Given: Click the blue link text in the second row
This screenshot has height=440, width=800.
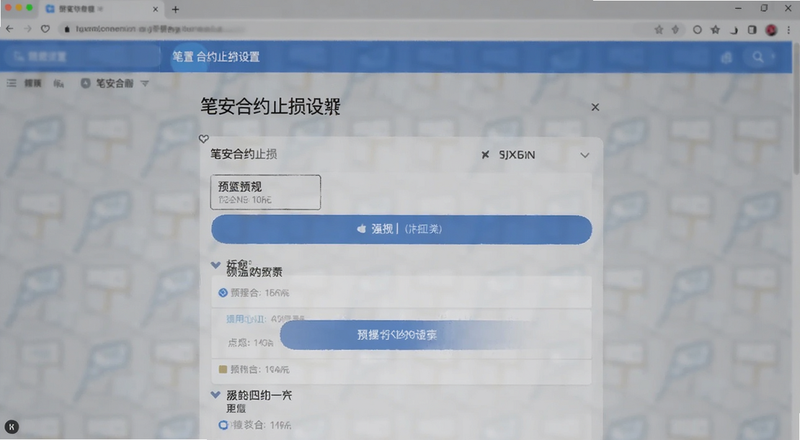Looking at the screenshot, I should pos(246,319).
